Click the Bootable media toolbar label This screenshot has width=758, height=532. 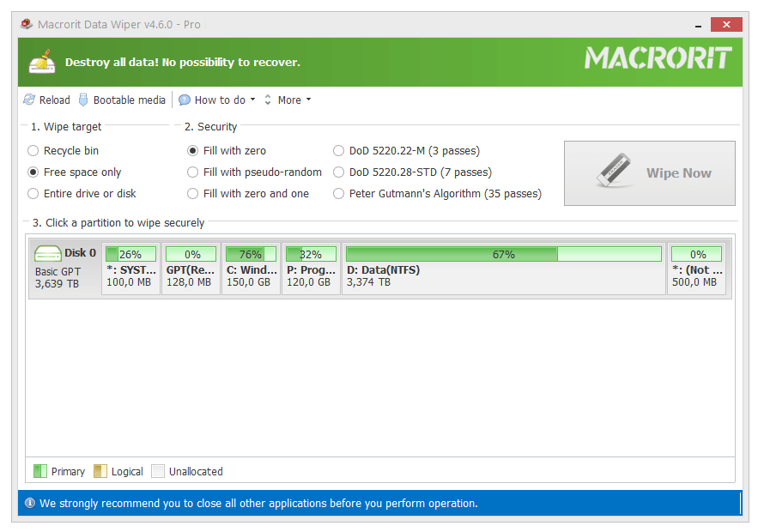click(129, 100)
